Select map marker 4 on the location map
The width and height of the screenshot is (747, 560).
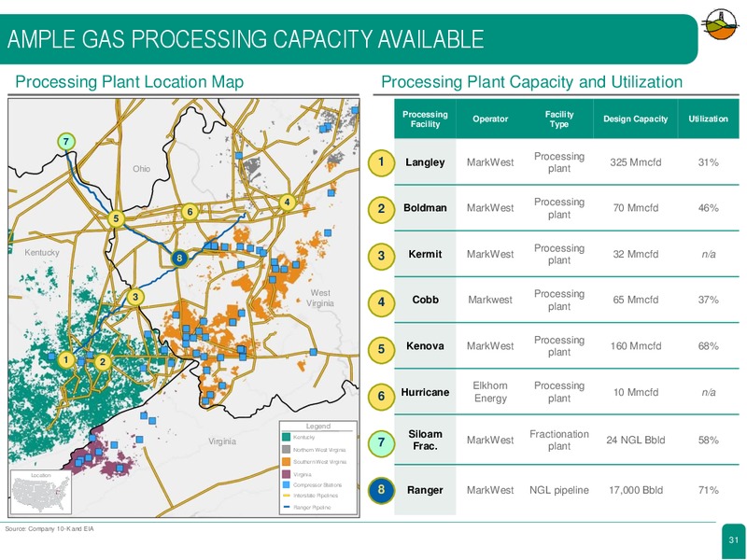click(287, 203)
